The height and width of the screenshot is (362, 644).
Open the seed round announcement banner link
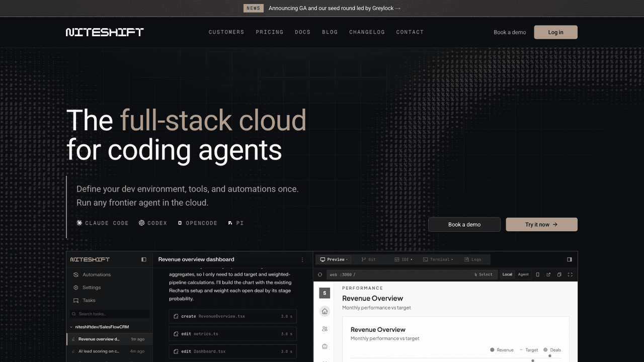(x=335, y=8)
